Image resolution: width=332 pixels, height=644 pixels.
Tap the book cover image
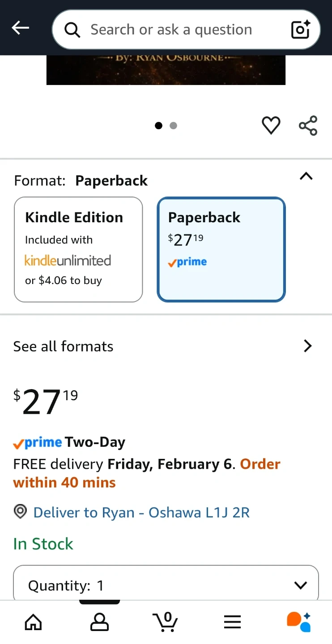[x=166, y=70]
